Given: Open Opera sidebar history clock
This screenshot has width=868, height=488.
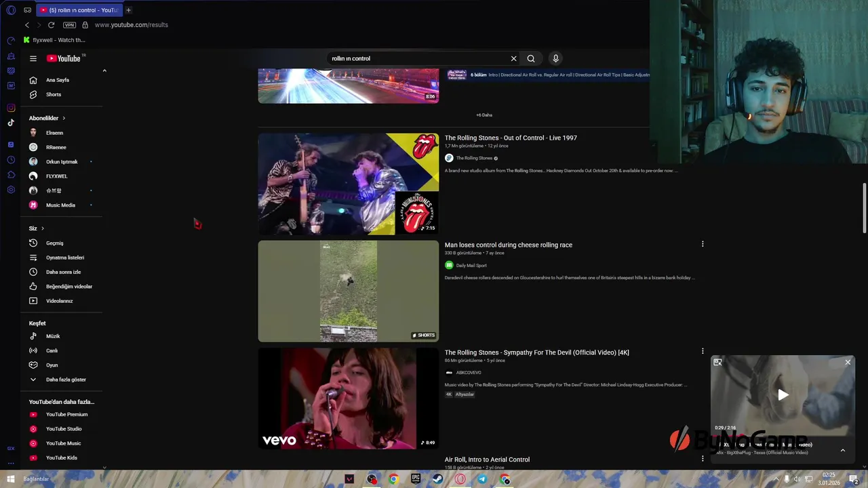Looking at the screenshot, I should pos(11,160).
